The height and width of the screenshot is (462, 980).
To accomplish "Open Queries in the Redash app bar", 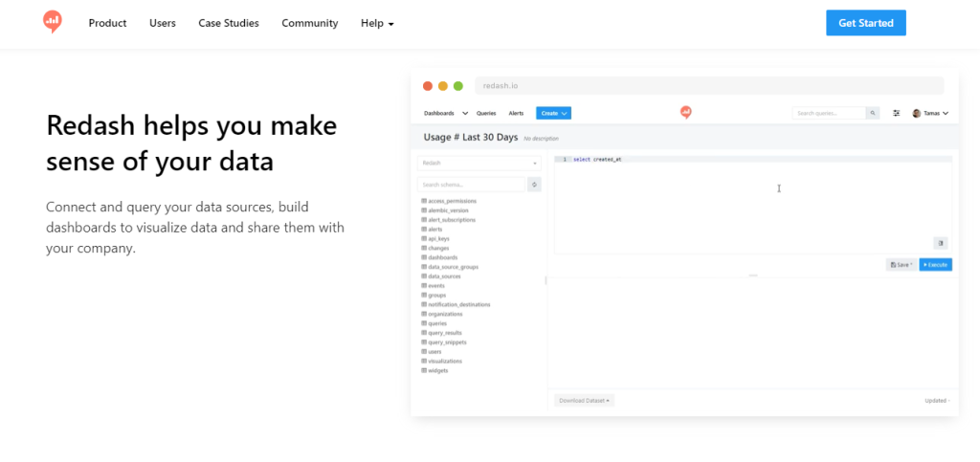I will click(486, 114).
